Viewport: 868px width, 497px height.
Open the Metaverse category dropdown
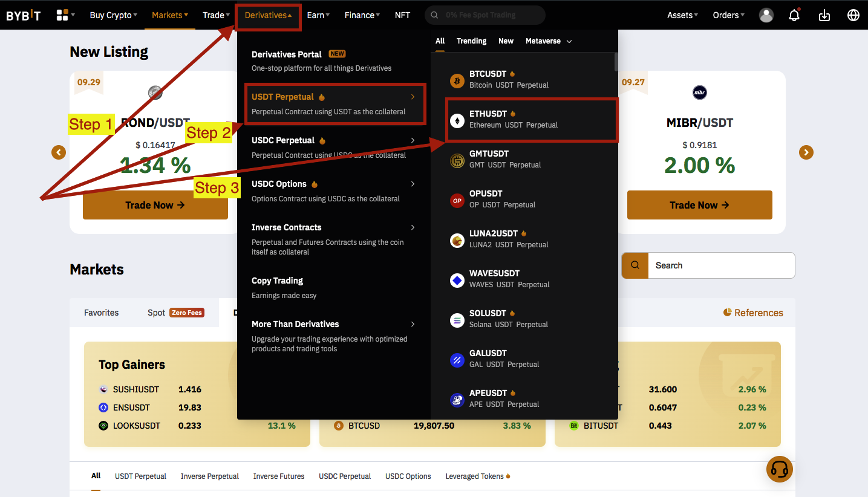(548, 41)
